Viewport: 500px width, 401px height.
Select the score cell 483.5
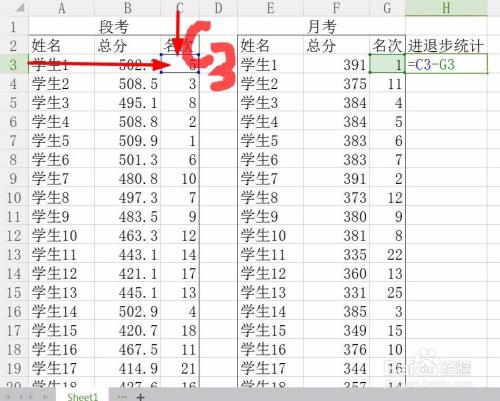click(127, 216)
